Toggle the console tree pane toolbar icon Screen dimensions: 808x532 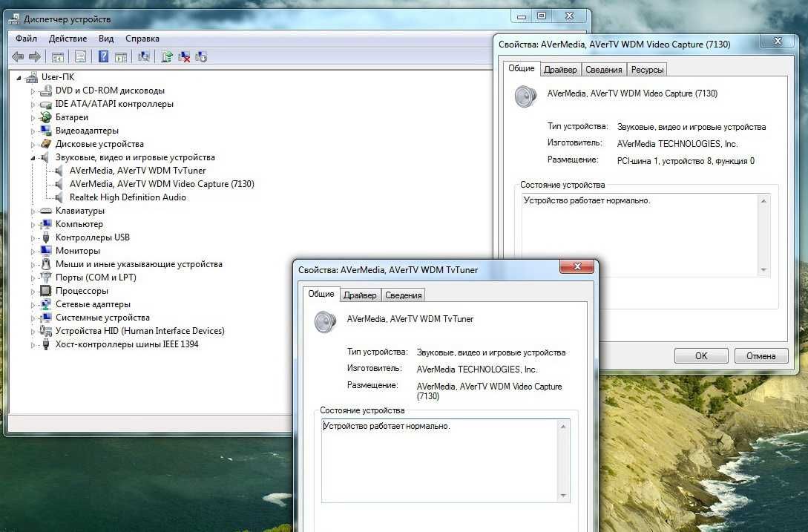pyautogui.click(x=58, y=57)
